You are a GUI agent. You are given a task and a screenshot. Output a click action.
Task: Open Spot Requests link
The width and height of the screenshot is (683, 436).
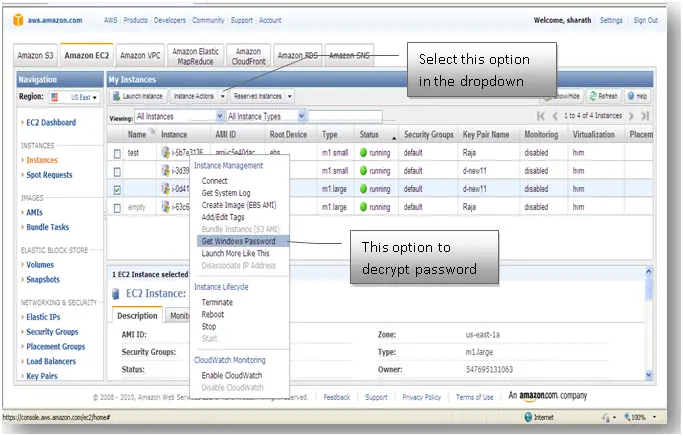49,175
